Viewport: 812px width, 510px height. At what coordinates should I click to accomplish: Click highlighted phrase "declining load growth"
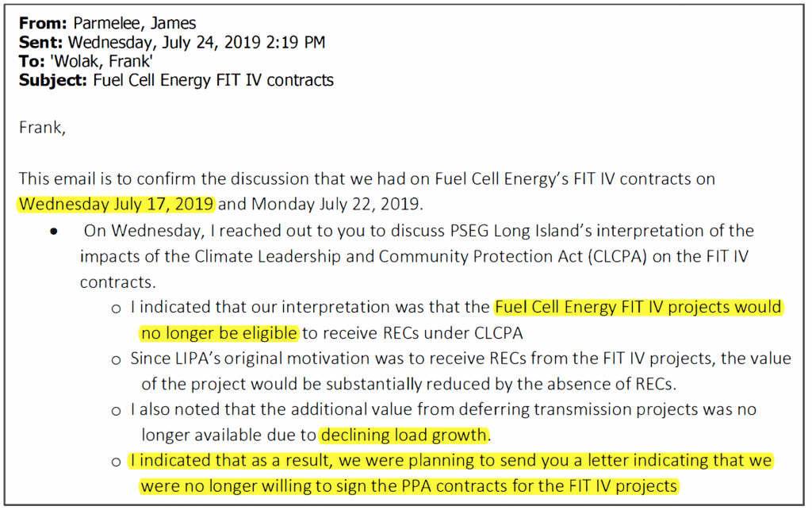point(404,435)
